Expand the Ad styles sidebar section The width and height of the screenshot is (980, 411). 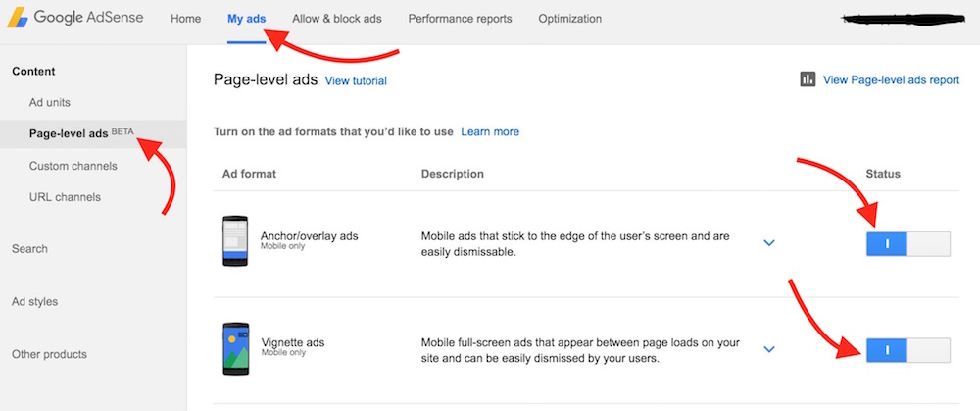coord(35,302)
